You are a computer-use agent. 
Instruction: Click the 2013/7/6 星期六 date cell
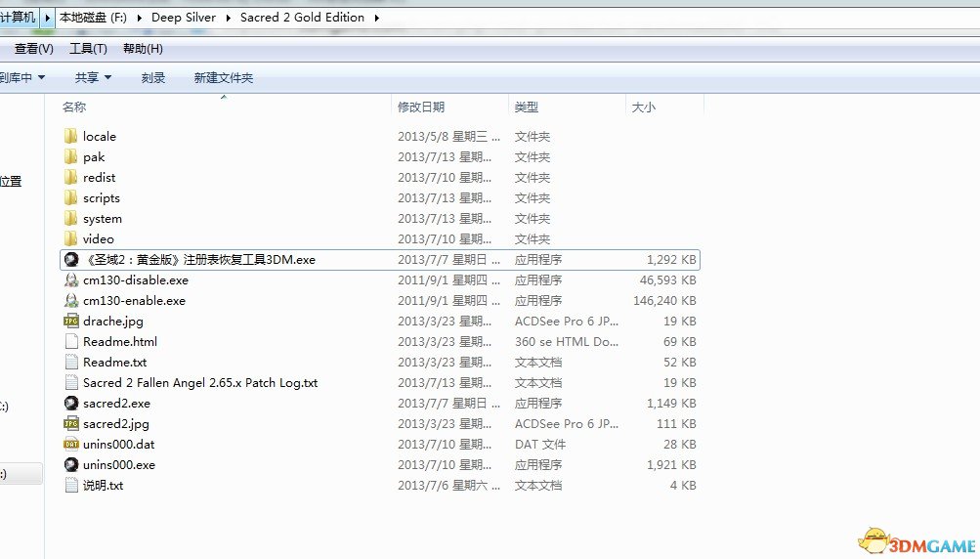(x=448, y=486)
